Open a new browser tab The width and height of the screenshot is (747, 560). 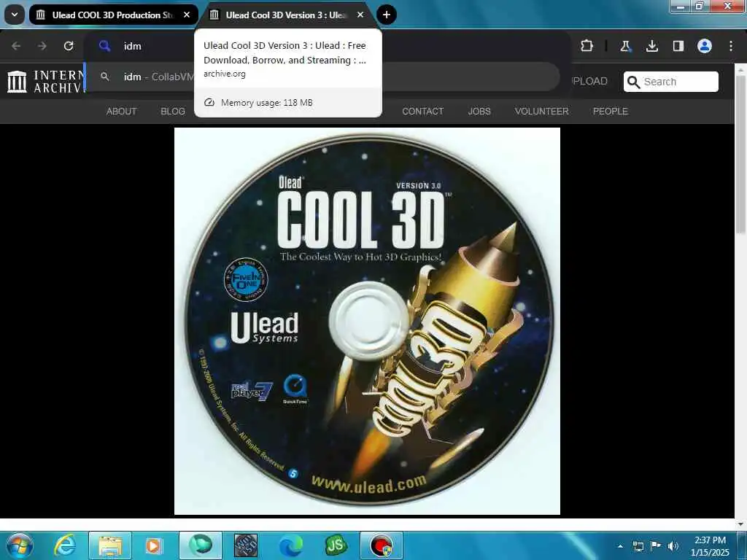tap(387, 15)
